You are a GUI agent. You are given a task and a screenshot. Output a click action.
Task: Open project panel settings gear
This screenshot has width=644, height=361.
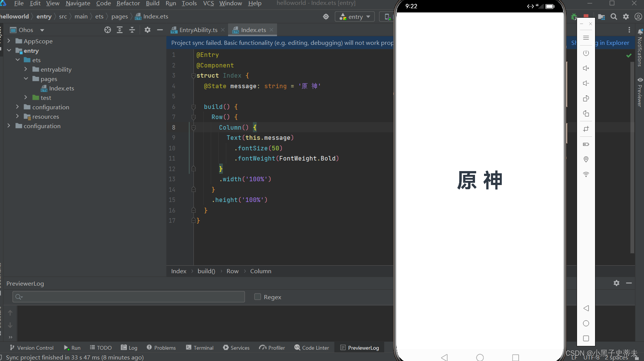pyautogui.click(x=148, y=30)
